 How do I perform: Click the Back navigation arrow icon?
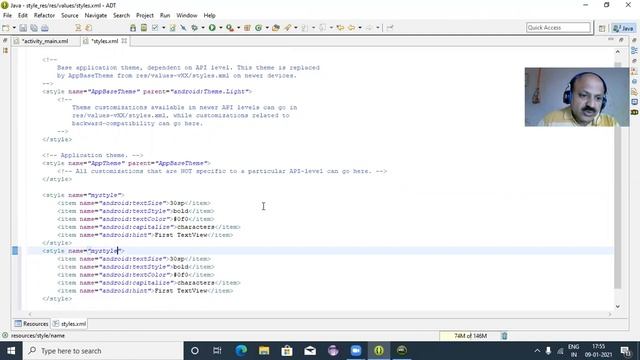point(351,28)
